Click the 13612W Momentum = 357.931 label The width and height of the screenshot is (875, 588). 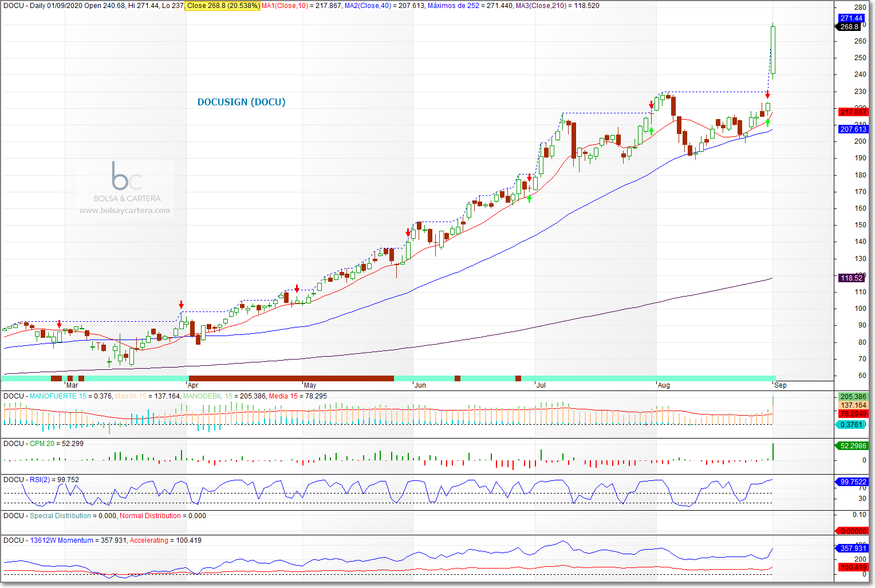[78, 540]
